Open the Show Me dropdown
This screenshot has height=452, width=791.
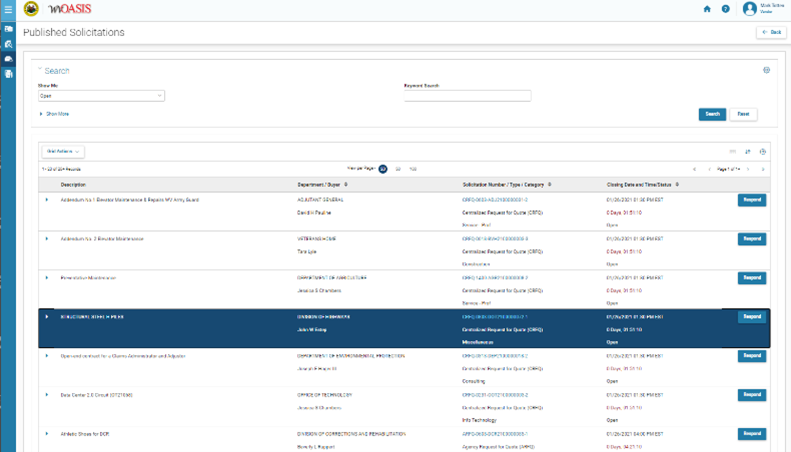coord(101,96)
